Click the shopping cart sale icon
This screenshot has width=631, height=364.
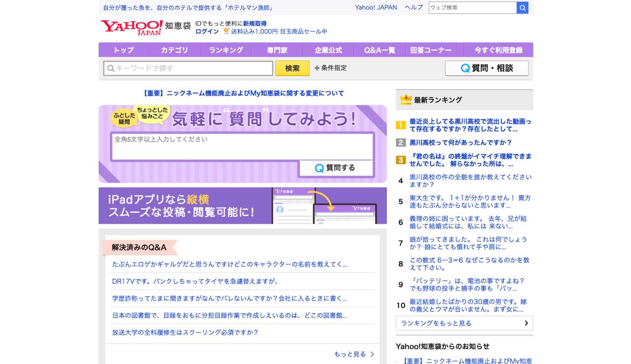click(x=226, y=31)
